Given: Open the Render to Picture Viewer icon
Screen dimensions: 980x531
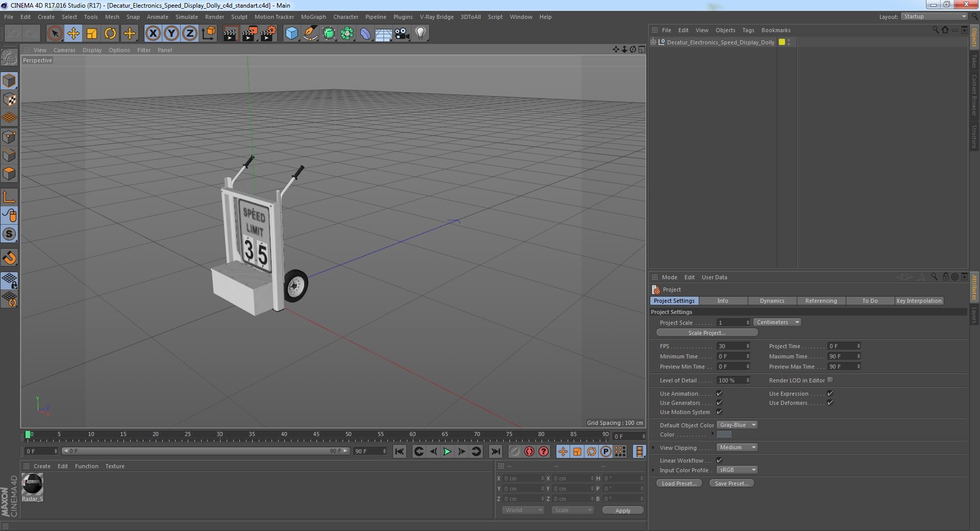Looking at the screenshot, I should [x=249, y=34].
